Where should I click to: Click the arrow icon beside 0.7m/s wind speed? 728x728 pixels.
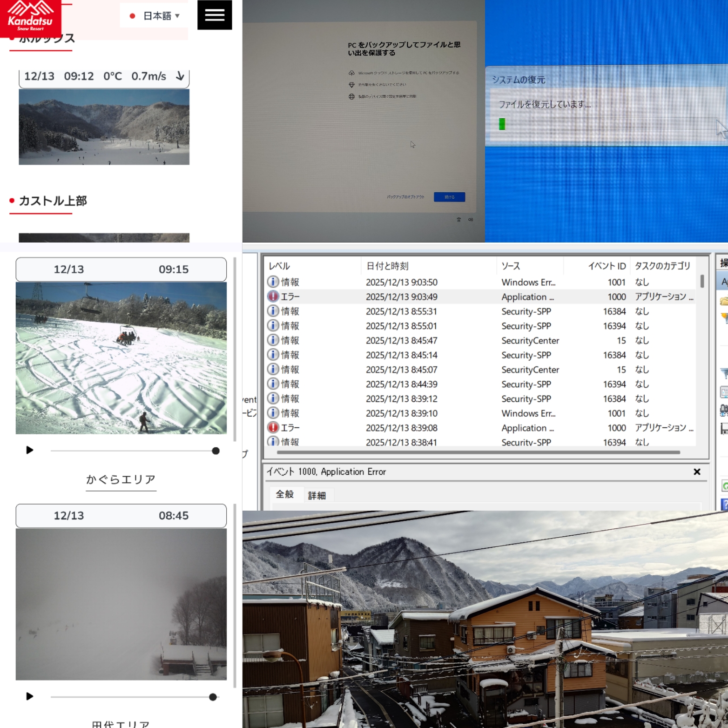(x=180, y=76)
